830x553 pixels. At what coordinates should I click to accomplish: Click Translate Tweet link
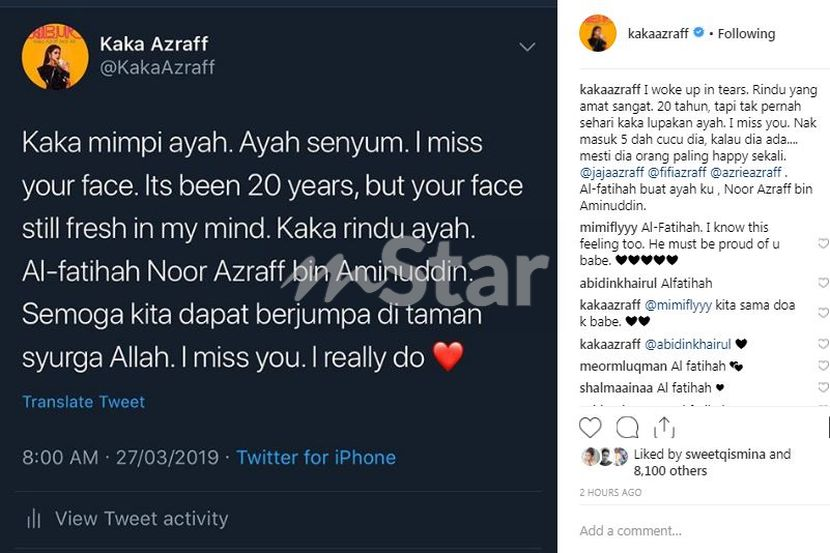(84, 402)
